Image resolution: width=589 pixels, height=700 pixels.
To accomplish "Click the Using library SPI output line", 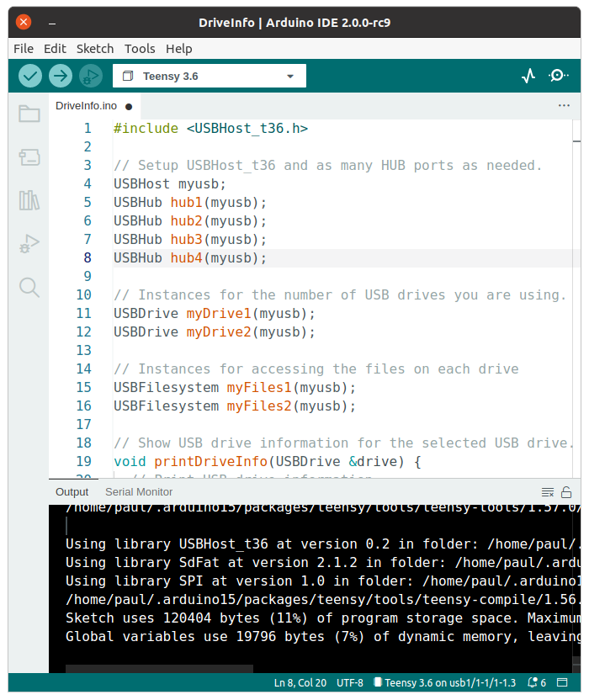I will click(x=323, y=581).
